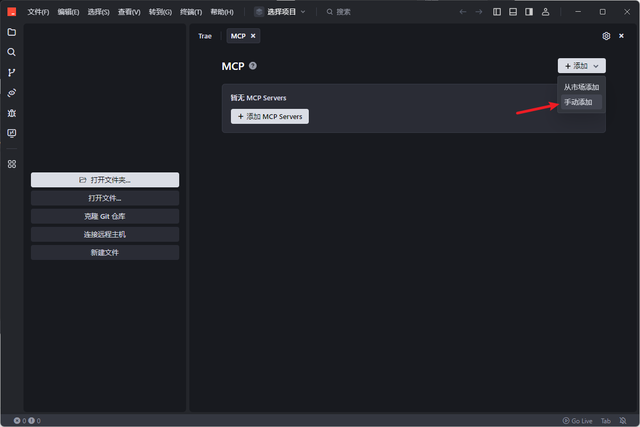
Task: Open the 文件(F) menu
Action: pyautogui.click(x=38, y=12)
